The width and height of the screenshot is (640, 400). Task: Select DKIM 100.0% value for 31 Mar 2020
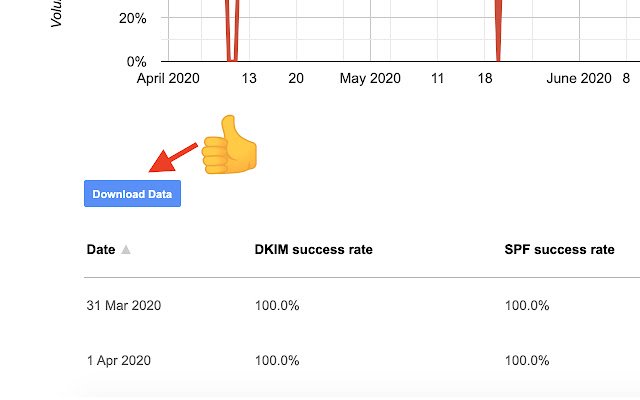click(276, 306)
